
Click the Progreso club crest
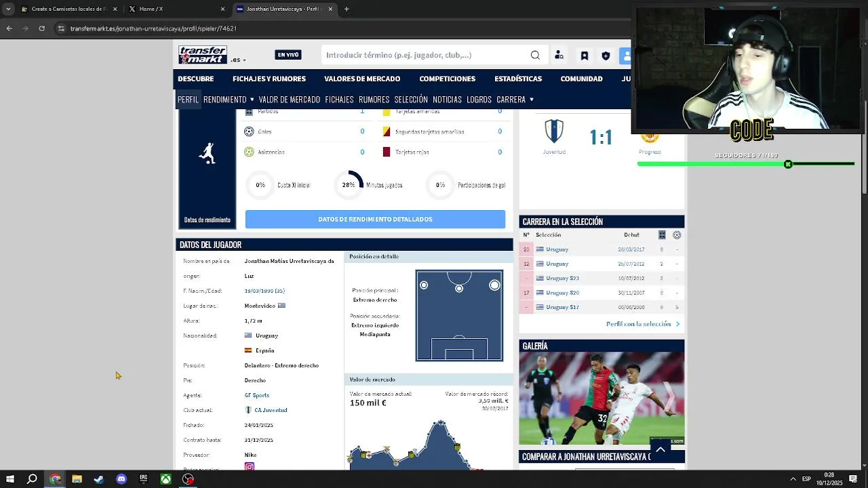(650, 138)
